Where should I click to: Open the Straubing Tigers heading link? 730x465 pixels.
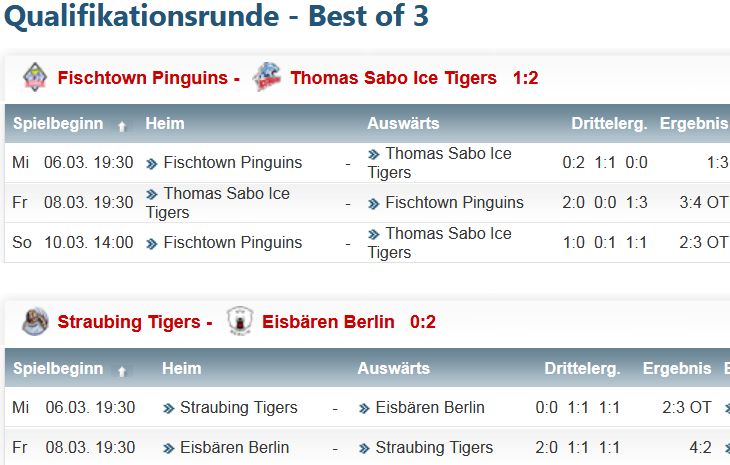(x=129, y=322)
